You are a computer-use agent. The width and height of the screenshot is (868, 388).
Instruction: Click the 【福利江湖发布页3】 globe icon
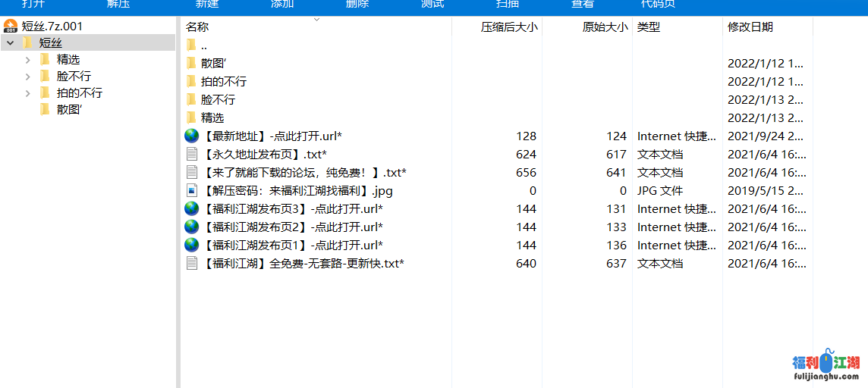point(192,209)
